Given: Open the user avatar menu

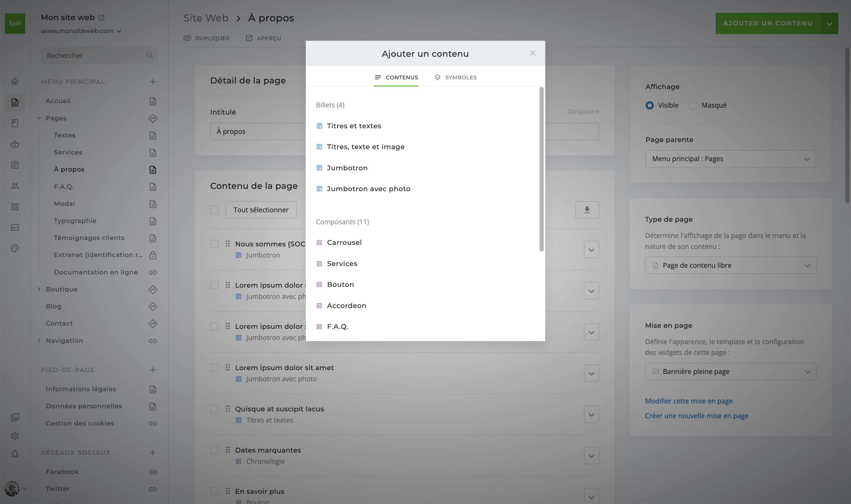Looking at the screenshot, I should pos(15,489).
